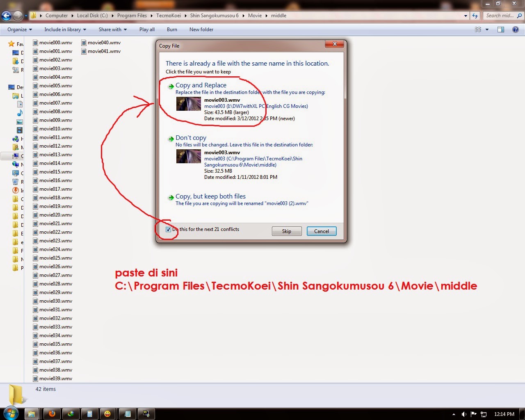
Task: Click the Search middle input field
Action: (499, 16)
